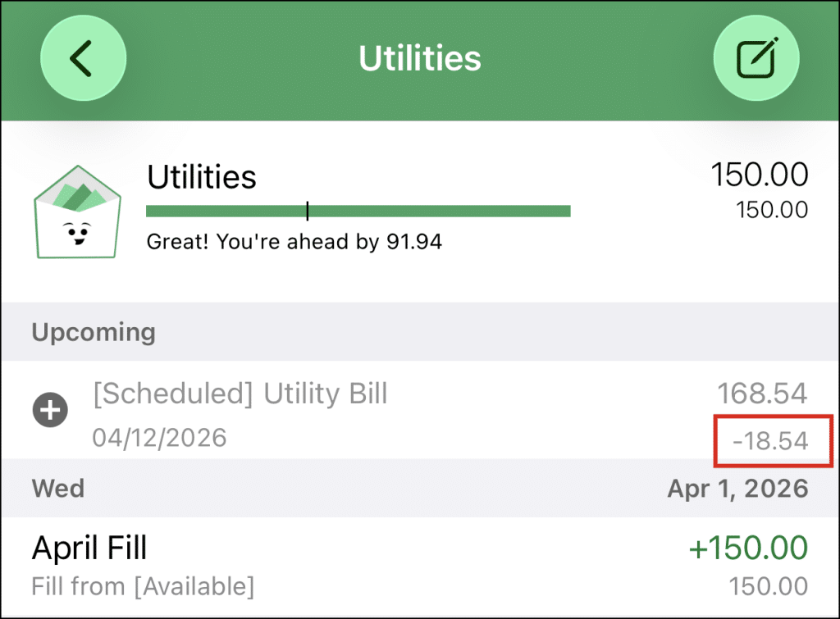Click the Utilities header title
Screen dimensions: 840x619
coord(419,59)
